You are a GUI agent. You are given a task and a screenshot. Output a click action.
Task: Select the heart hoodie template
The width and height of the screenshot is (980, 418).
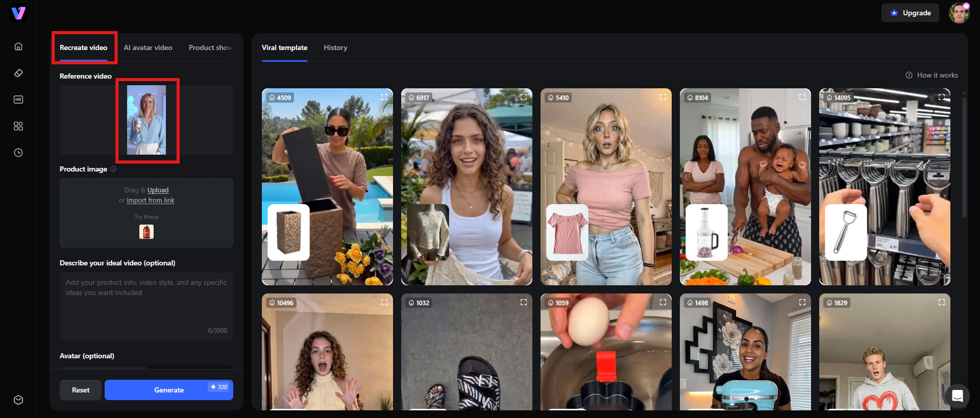click(885, 352)
